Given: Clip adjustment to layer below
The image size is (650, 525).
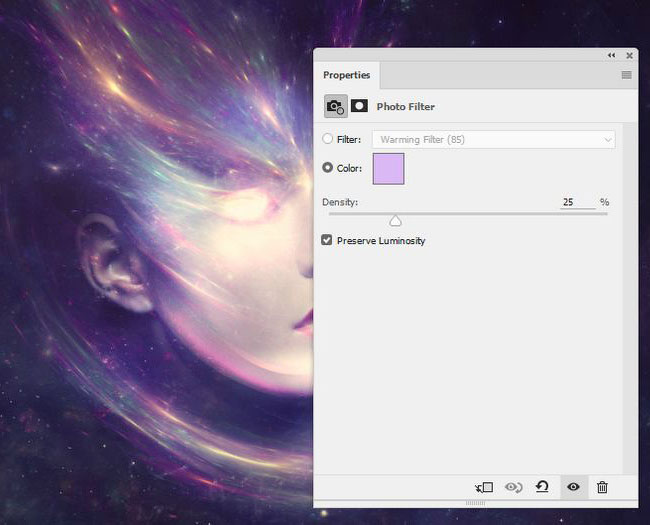Looking at the screenshot, I should (x=484, y=487).
